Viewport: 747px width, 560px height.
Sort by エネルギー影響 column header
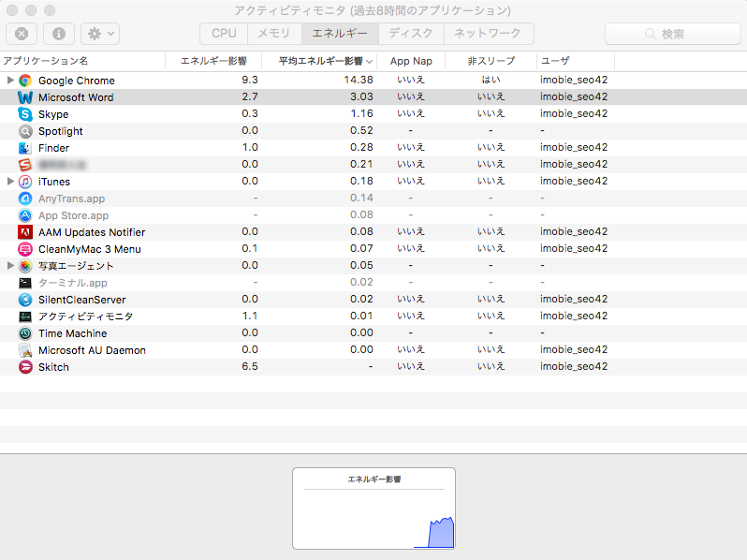(213, 61)
